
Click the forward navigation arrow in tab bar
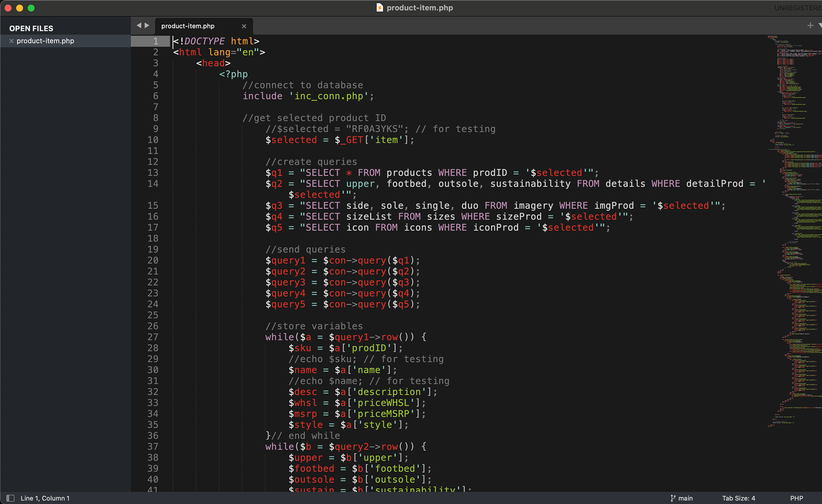click(x=147, y=26)
